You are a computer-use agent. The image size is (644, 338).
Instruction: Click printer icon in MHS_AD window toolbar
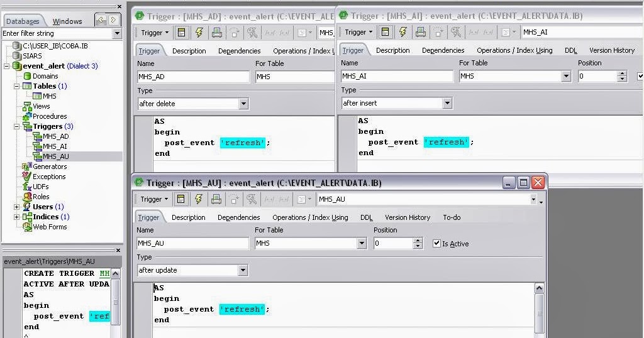click(x=216, y=33)
